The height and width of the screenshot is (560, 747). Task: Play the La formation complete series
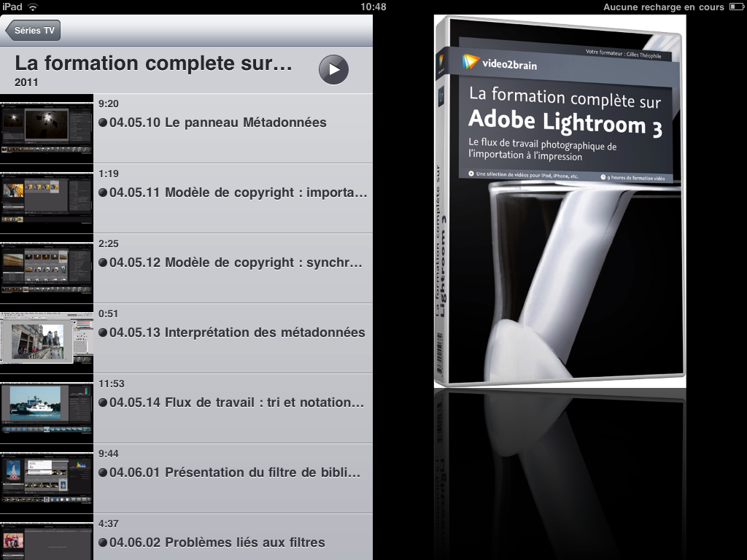333,69
